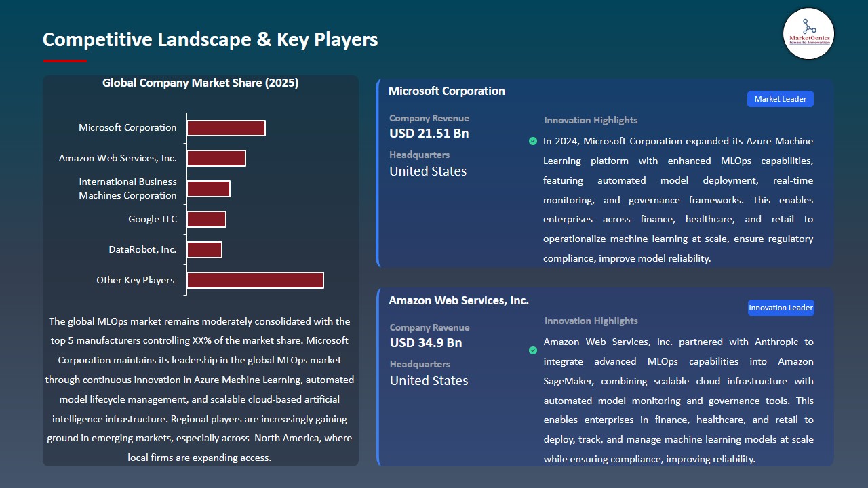Click the Innovation Highlights label on Microsoft's card

point(590,120)
